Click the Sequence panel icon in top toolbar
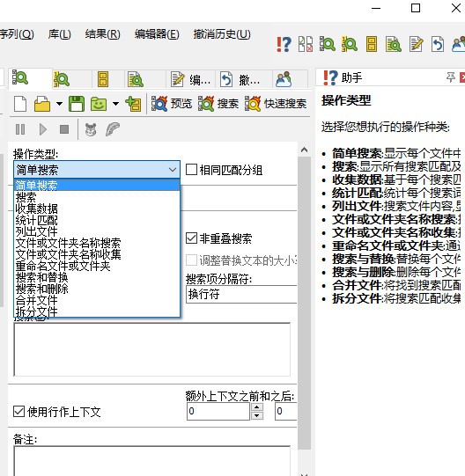Screen dimensions: 465x476 (x=350, y=44)
